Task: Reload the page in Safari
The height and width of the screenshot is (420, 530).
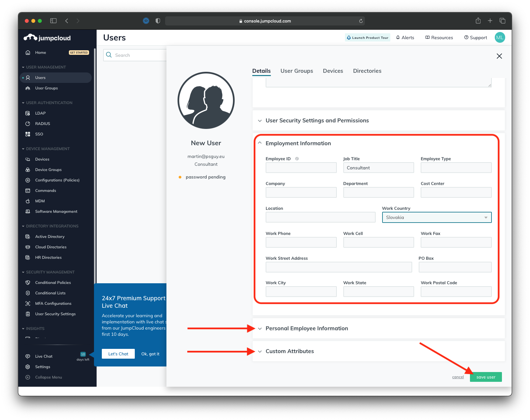Action: [361, 21]
